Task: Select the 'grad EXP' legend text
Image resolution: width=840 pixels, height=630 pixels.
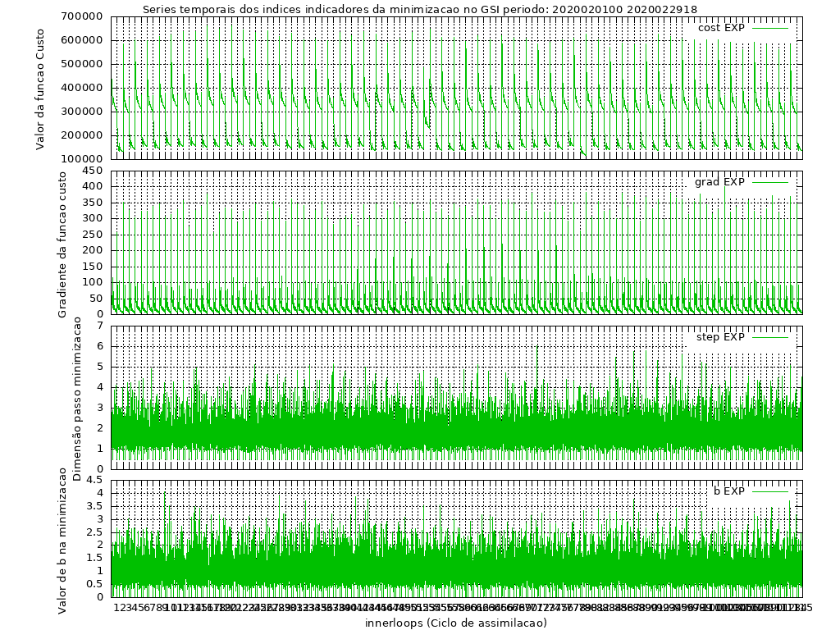Action: click(719, 182)
